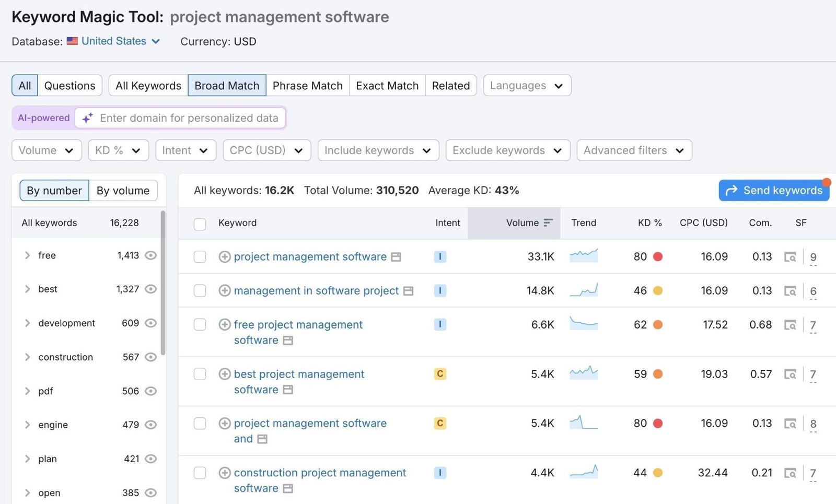The height and width of the screenshot is (504, 836).
Task: Click add icon for 'project management software and'
Action: click(x=225, y=424)
